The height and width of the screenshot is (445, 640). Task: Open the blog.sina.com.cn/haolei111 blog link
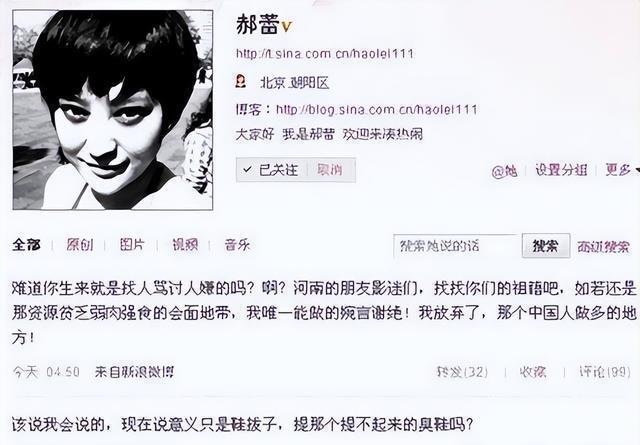pyautogui.click(x=376, y=109)
